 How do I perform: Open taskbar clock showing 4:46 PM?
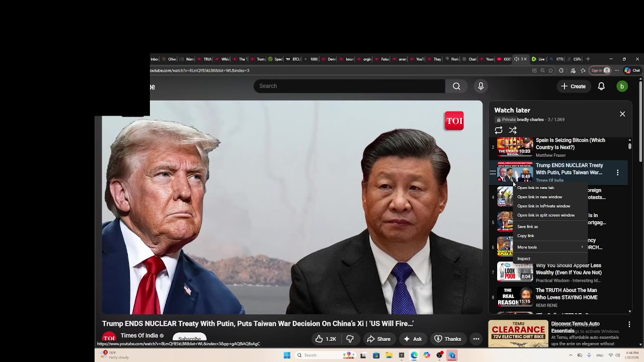631,355
